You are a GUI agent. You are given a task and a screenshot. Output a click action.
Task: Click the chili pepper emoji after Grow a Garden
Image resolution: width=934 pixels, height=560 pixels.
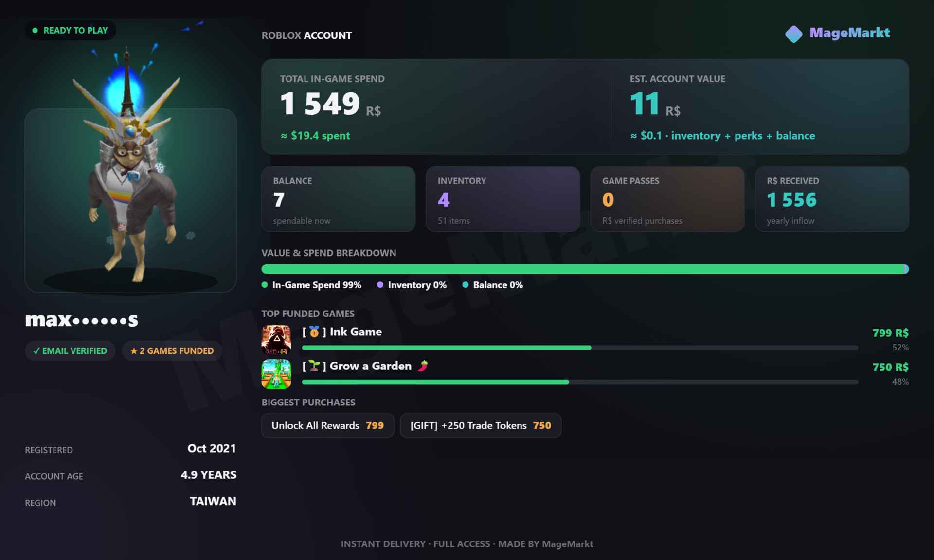[423, 366]
